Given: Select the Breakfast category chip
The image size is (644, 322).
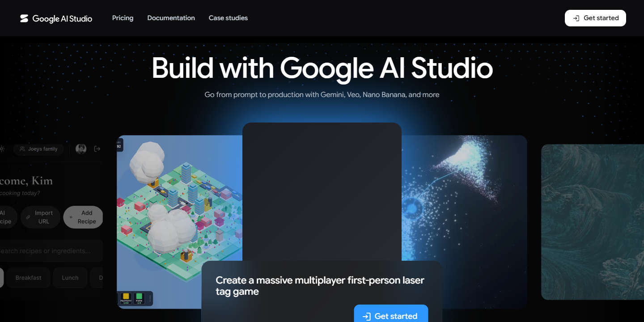Looking at the screenshot, I should pos(28,278).
